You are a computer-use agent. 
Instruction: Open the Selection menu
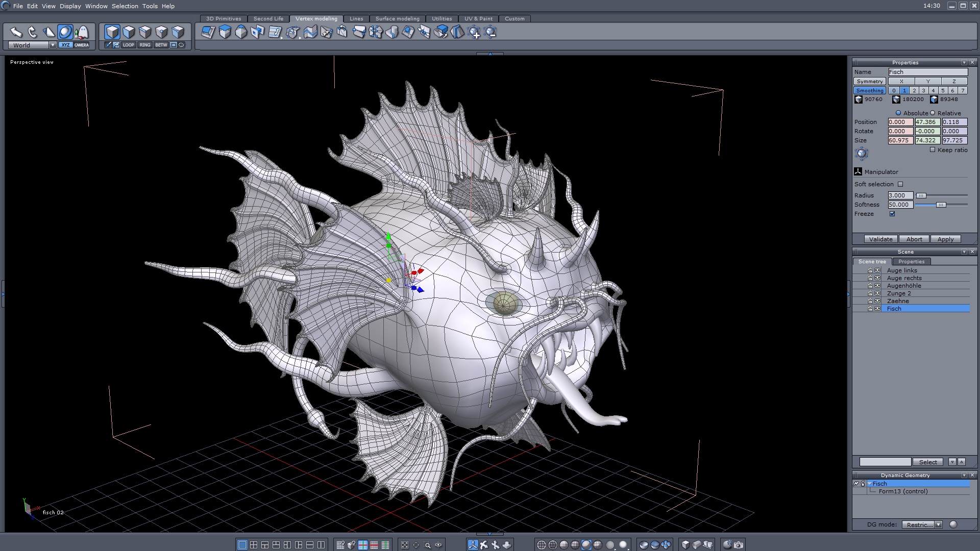click(125, 6)
